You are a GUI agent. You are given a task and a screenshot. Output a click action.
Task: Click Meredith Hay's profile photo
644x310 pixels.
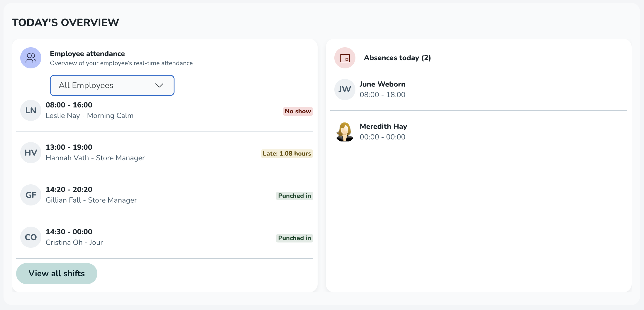[345, 132]
